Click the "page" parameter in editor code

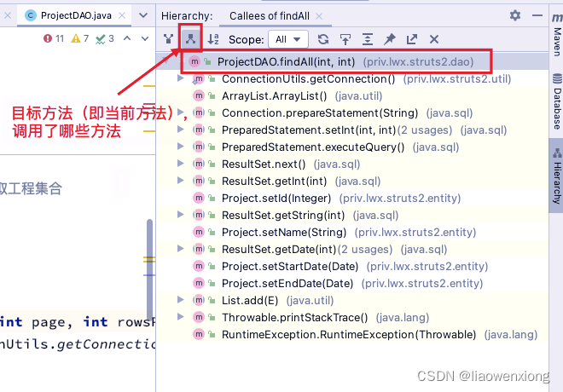[x=49, y=322]
